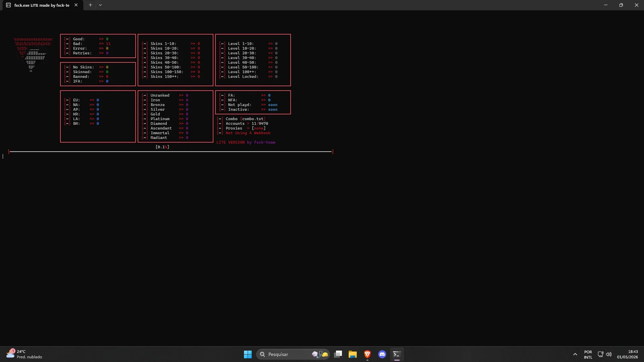Open network settings tray icon

click(600, 354)
